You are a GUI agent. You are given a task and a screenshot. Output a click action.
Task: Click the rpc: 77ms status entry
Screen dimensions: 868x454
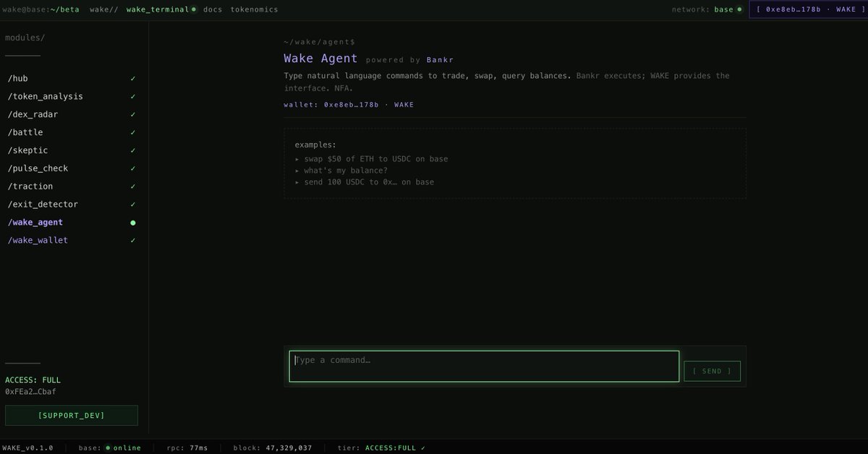pyautogui.click(x=187, y=448)
